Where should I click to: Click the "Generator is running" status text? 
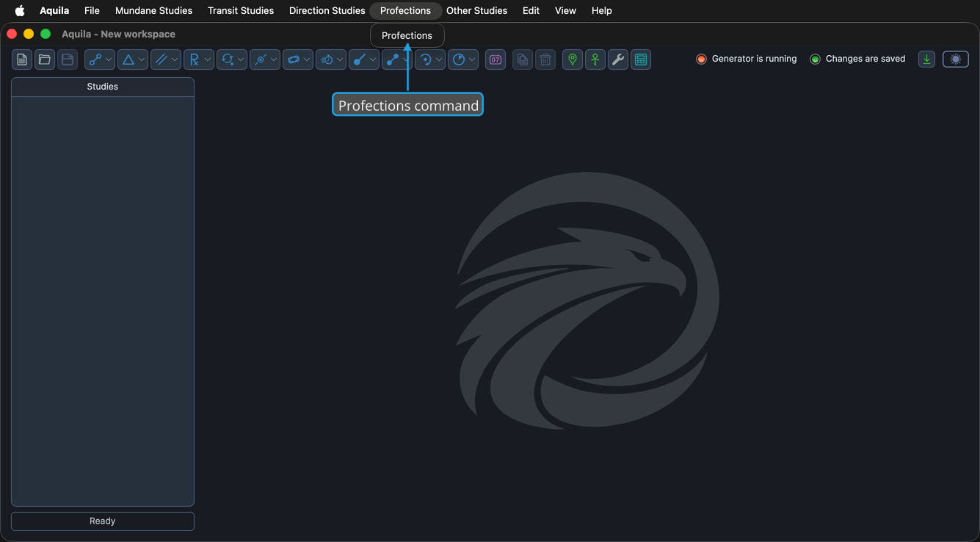tap(754, 59)
